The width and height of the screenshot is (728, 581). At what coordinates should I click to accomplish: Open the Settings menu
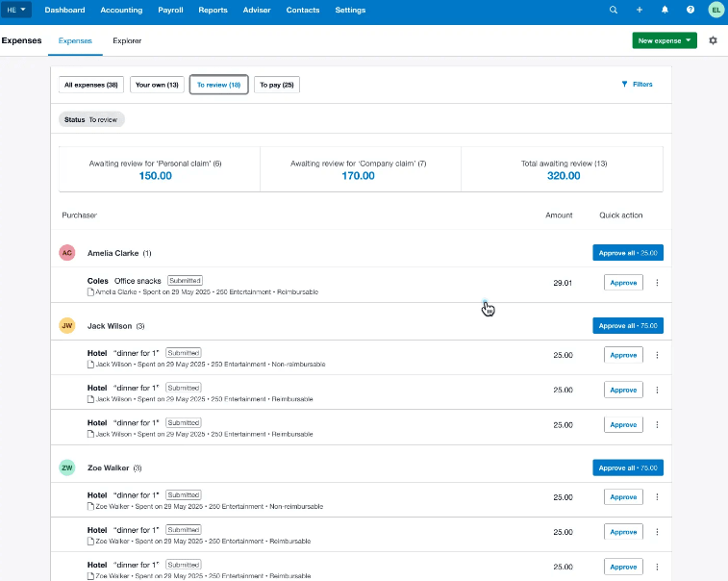(x=350, y=10)
